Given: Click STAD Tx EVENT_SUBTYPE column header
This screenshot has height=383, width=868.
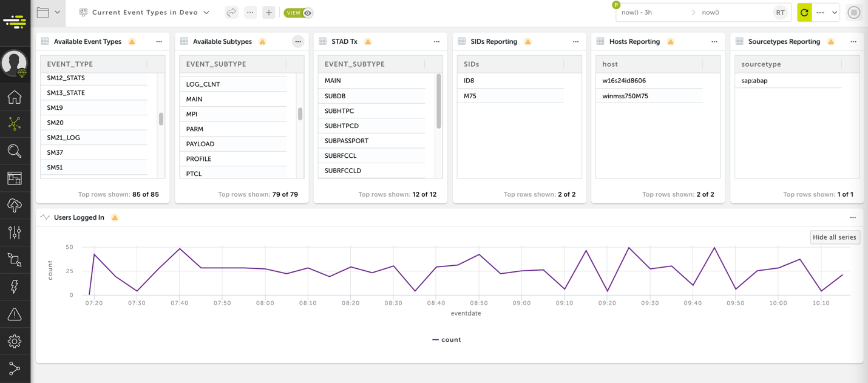Looking at the screenshot, I should click(x=371, y=64).
